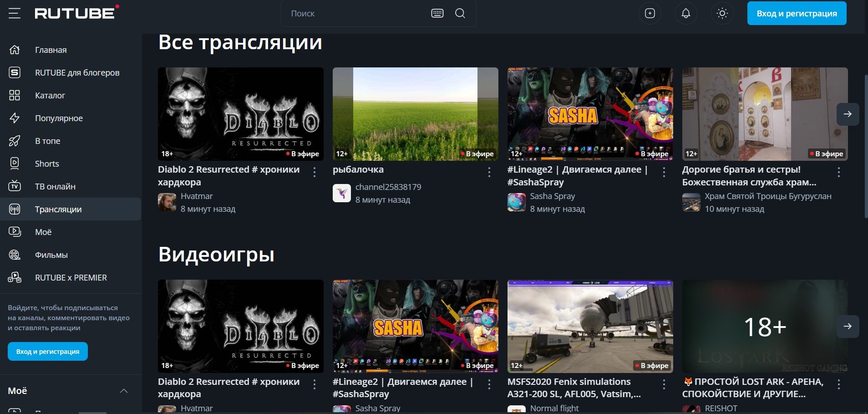Click the page vertical scrollbar
Image resolution: width=868 pixels, height=414 pixels.
[865, 146]
